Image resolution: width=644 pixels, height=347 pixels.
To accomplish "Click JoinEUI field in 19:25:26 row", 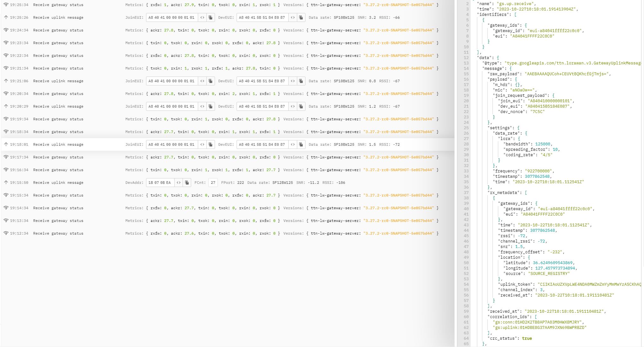I will (x=172, y=17).
